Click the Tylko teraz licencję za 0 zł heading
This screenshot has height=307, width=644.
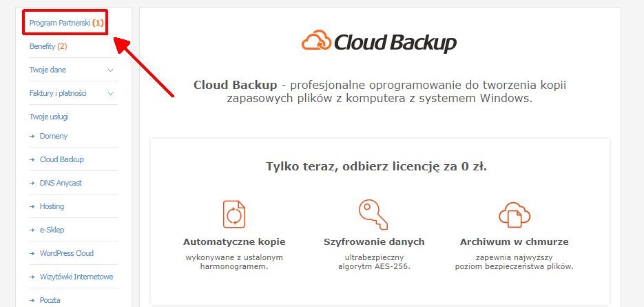click(376, 167)
